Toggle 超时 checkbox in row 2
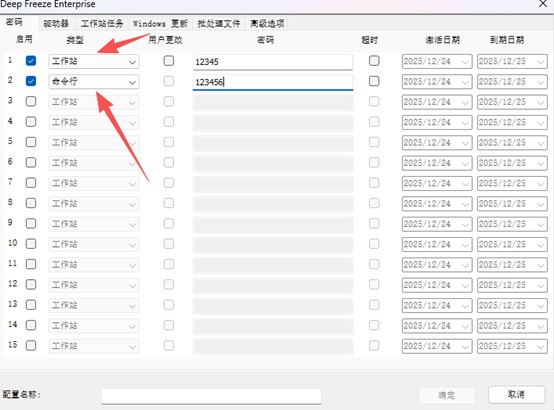 coord(374,81)
